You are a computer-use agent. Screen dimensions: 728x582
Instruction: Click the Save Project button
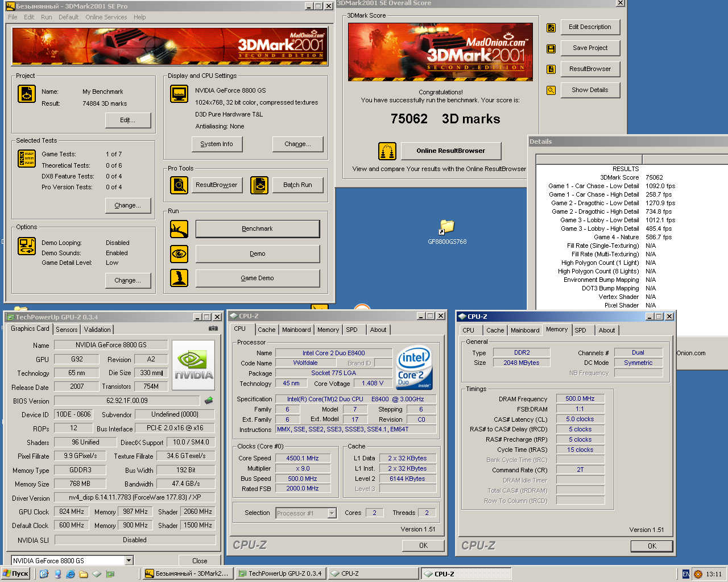click(x=590, y=48)
